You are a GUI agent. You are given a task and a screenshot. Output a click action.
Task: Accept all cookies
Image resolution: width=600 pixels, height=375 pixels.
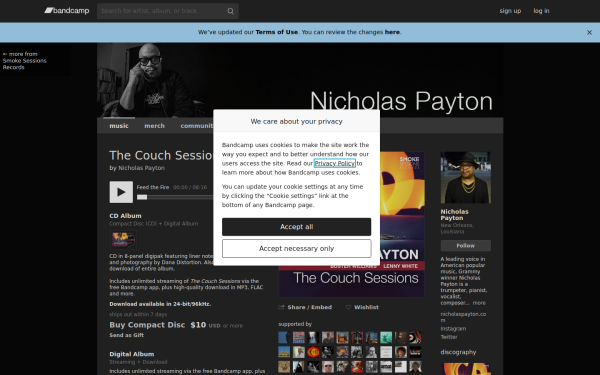coord(297,227)
